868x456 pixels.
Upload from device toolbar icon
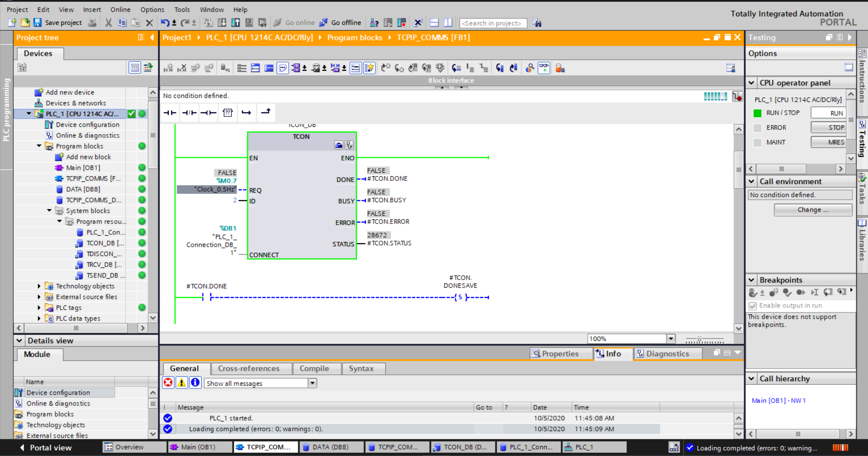point(236,23)
